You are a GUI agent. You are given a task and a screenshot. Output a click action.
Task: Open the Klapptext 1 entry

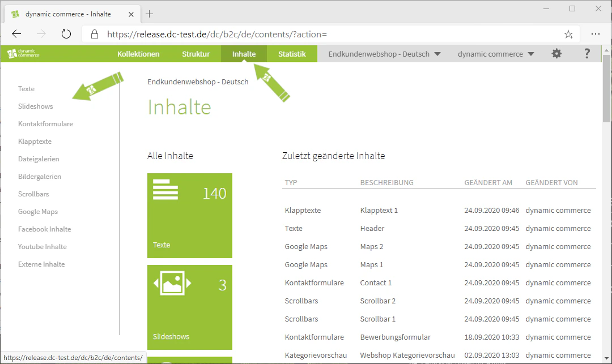point(379,210)
